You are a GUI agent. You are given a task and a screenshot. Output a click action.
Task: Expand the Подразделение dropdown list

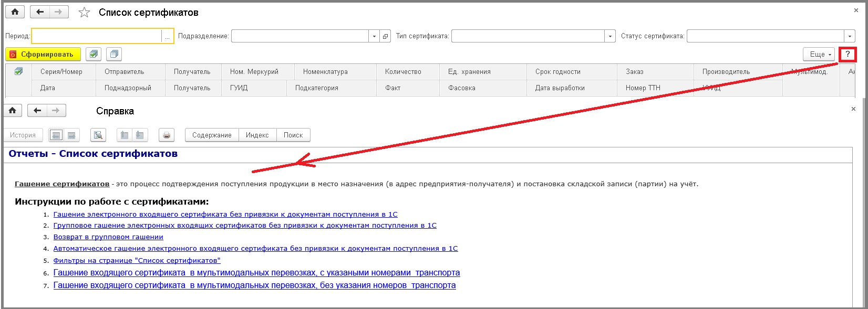pyautogui.click(x=374, y=36)
